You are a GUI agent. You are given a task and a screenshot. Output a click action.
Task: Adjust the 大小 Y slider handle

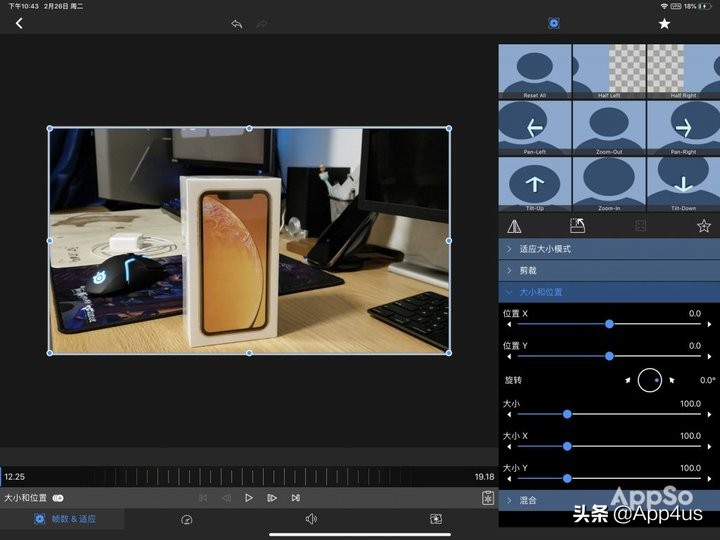tap(567, 478)
